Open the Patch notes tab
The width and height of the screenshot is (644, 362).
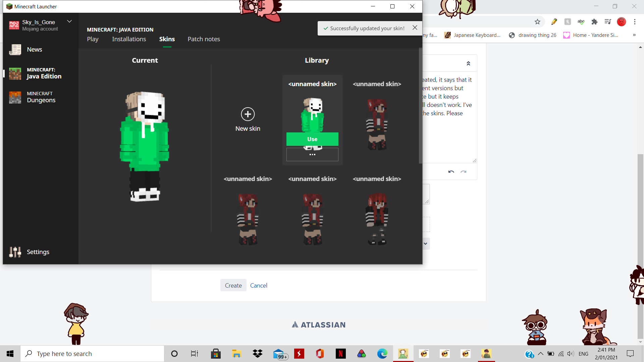coord(204,39)
